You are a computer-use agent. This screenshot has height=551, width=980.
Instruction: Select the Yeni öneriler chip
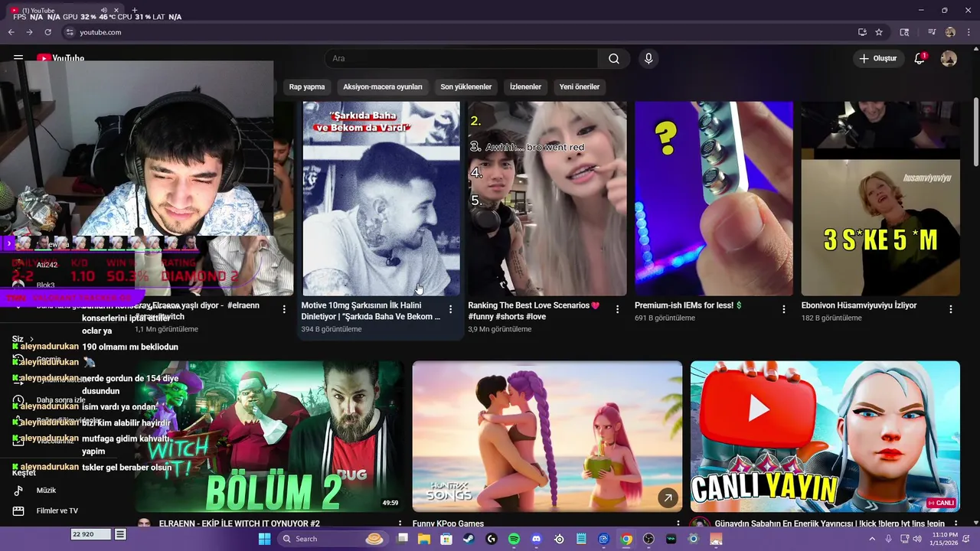pyautogui.click(x=580, y=87)
